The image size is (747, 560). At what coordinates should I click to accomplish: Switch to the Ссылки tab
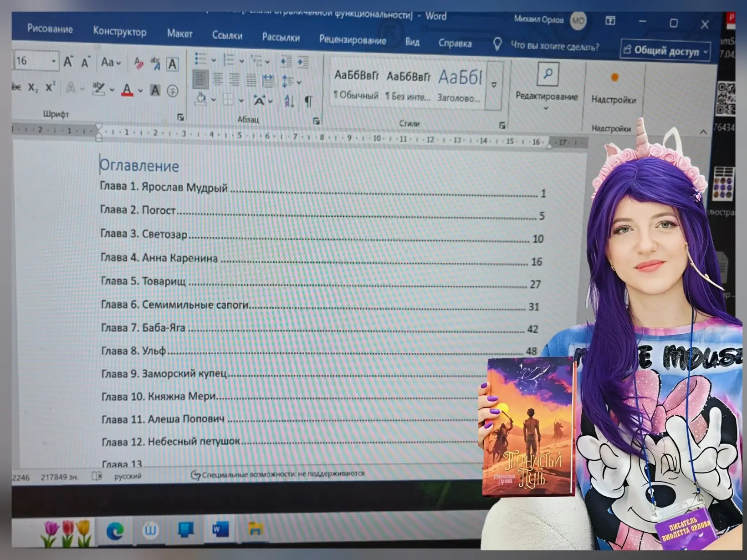(x=227, y=36)
